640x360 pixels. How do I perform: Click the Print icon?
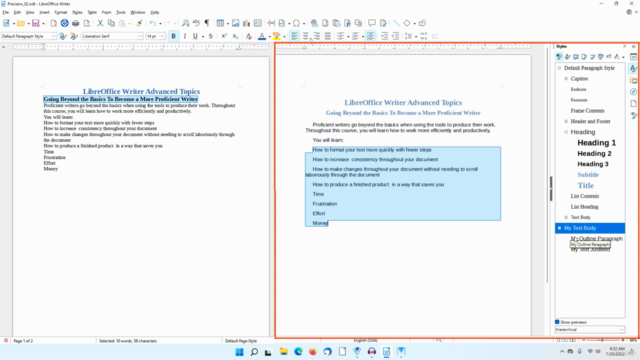point(76,23)
